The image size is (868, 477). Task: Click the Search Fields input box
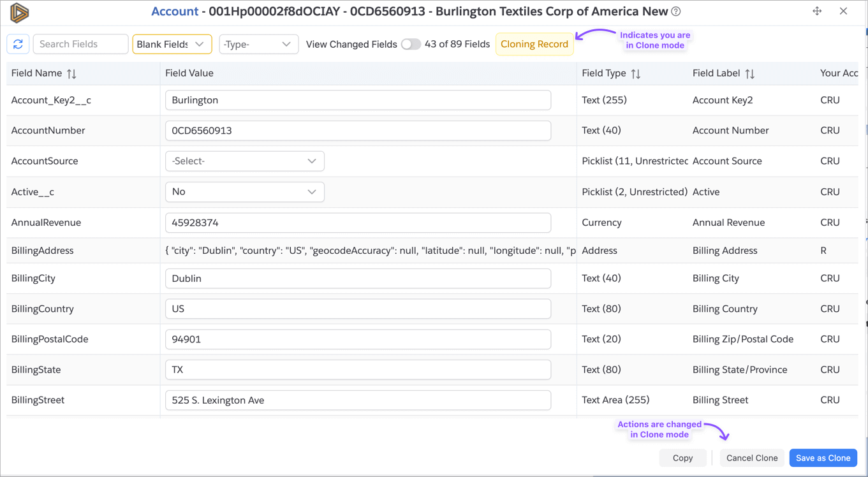pyautogui.click(x=80, y=44)
